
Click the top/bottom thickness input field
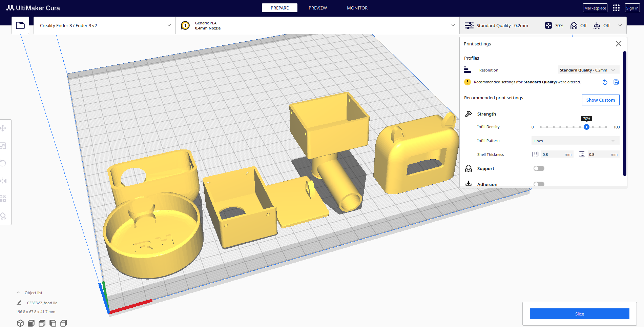click(x=603, y=155)
